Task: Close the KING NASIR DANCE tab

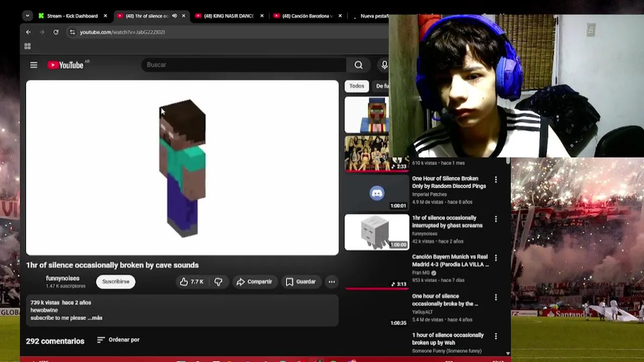Action: point(262,16)
